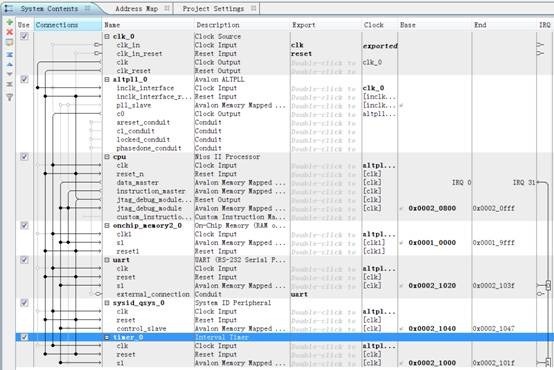Image resolution: width=554 pixels, height=370 pixels.
Task: Click end address 0x0001_9fff
Action: click(x=494, y=243)
